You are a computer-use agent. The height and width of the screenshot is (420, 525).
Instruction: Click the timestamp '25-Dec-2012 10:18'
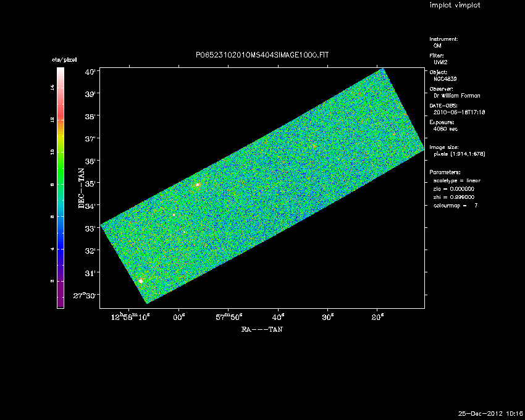[x=490, y=414]
